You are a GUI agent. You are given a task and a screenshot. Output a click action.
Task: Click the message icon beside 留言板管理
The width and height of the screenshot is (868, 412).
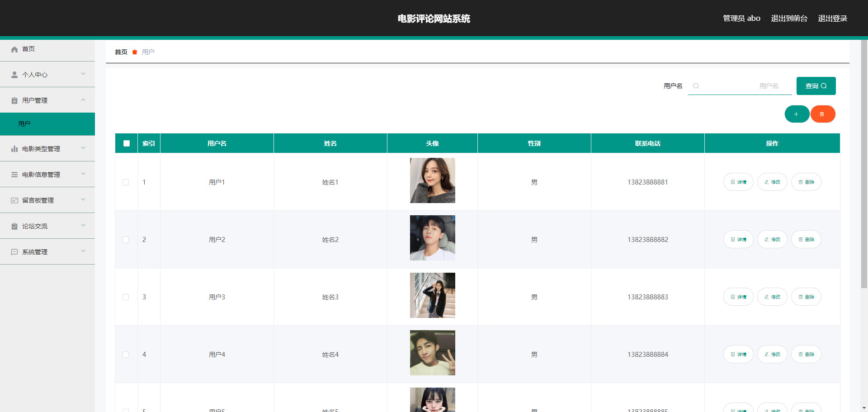click(x=14, y=200)
